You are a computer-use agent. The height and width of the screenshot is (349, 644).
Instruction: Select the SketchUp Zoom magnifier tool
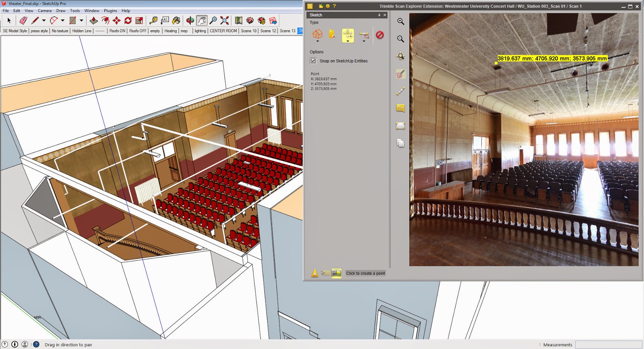tap(213, 21)
